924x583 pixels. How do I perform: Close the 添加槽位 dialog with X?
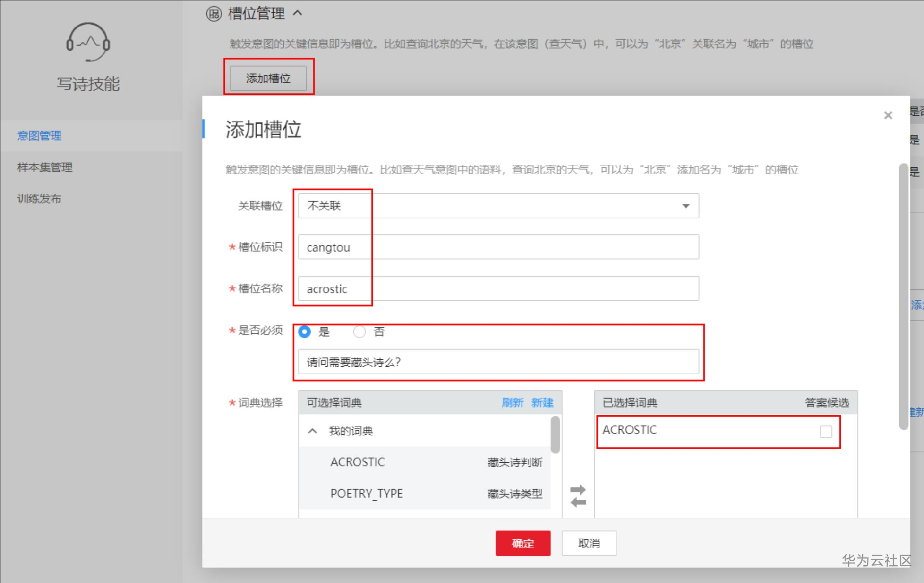click(x=888, y=115)
